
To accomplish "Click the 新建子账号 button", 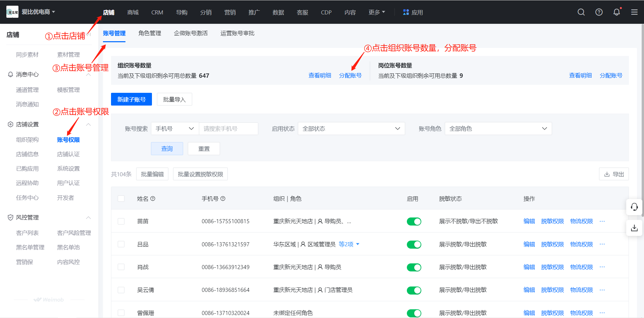I will pyautogui.click(x=131, y=99).
